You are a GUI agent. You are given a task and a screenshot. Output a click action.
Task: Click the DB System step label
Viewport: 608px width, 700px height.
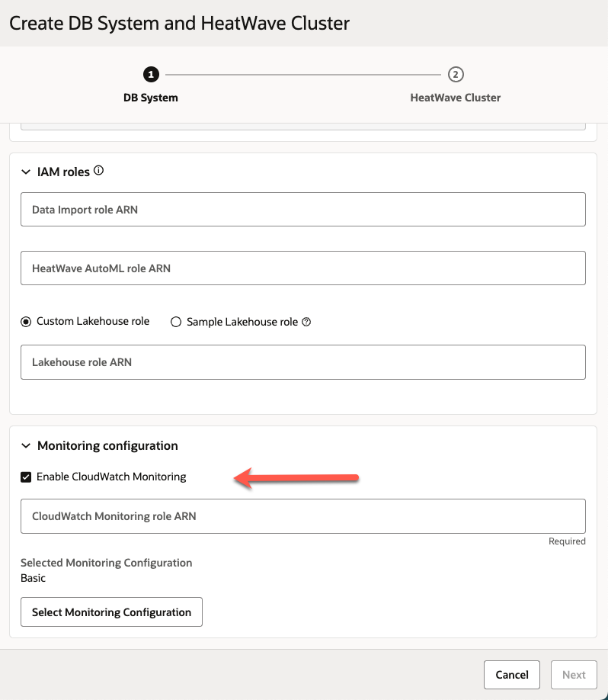click(151, 98)
